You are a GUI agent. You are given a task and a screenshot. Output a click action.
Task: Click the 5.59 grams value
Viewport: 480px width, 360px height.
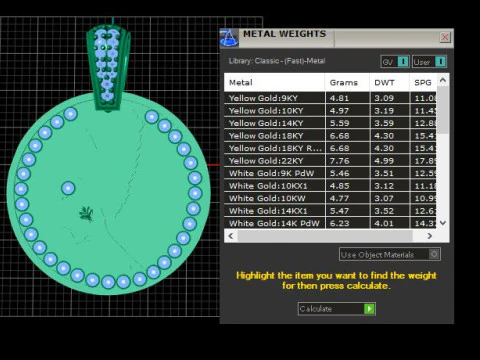339,123
